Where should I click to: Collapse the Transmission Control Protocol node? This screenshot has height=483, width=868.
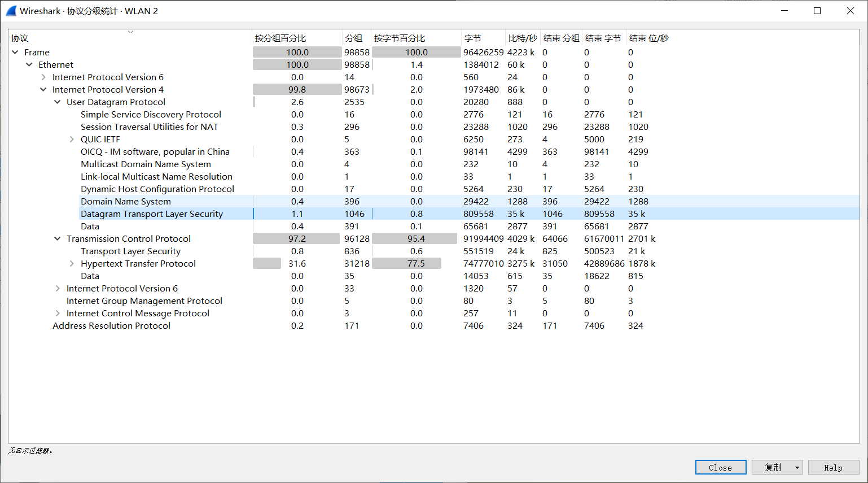pos(58,239)
